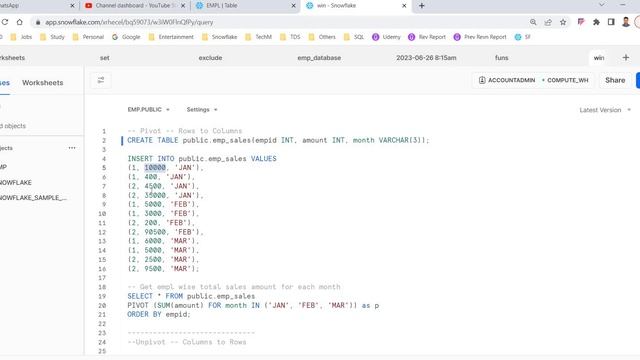Open the TDS bookmark folder

[x=290, y=37]
